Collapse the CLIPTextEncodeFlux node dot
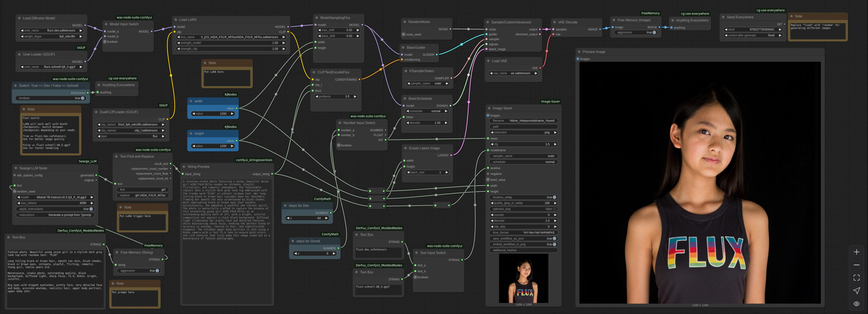This screenshot has width=868, height=314. click(x=314, y=72)
